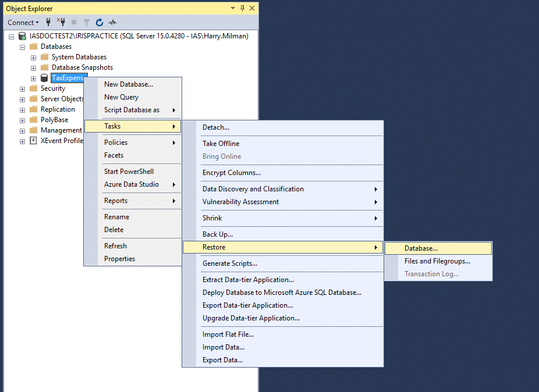Click the Security folder icon
Screen dimensions: 539x392
(x=33, y=88)
